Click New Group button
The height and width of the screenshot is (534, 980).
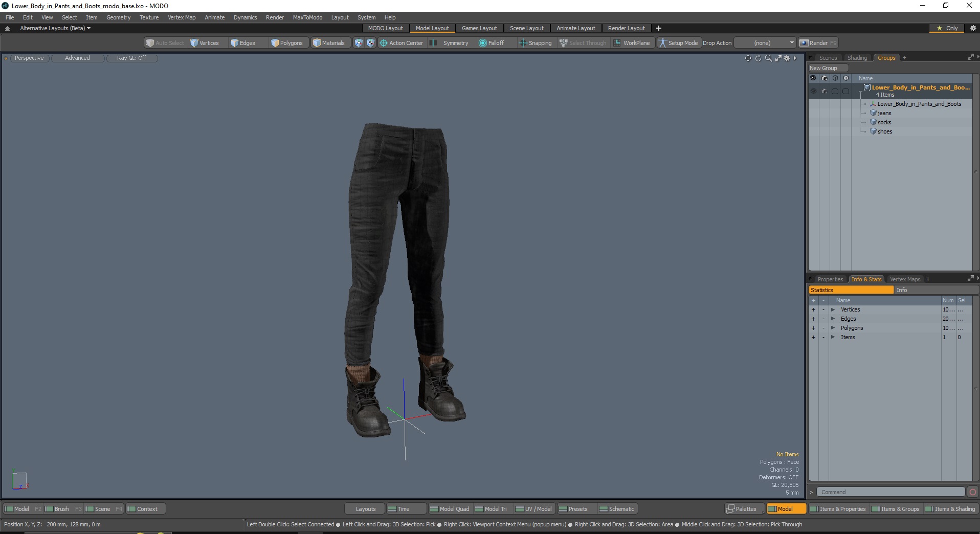[828, 68]
